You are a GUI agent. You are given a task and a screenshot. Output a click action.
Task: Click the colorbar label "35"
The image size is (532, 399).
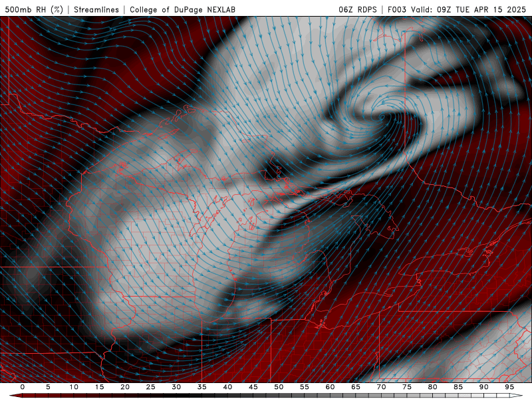point(202,387)
